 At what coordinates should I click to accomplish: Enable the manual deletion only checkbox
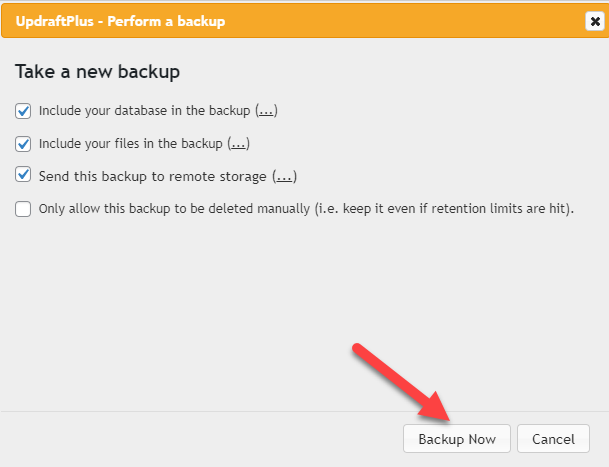24,209
